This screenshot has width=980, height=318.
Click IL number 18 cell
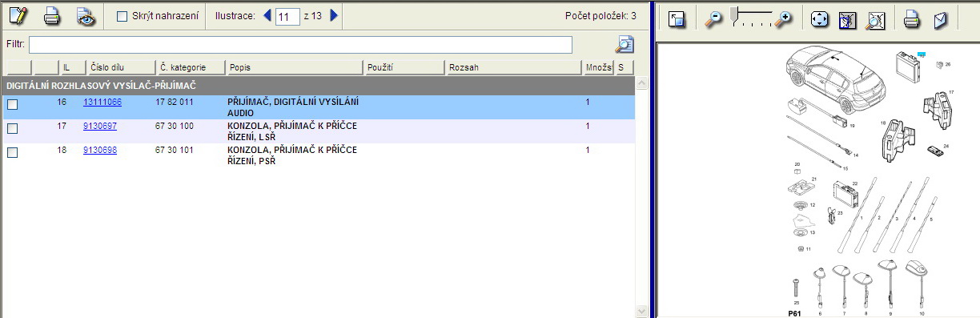click(x=62, y=150)
